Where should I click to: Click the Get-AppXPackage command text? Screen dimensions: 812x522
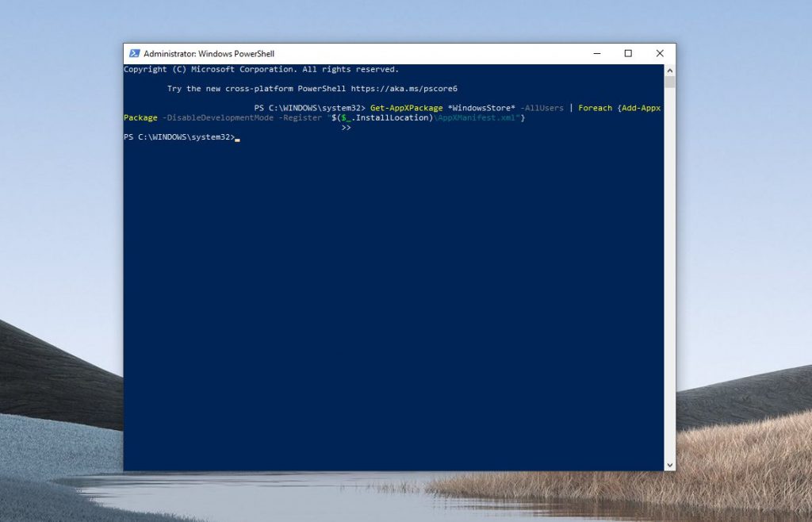(407, 108)
